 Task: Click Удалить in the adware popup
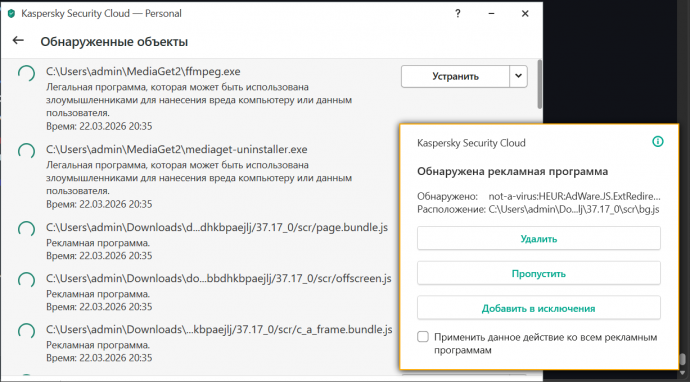539,239
